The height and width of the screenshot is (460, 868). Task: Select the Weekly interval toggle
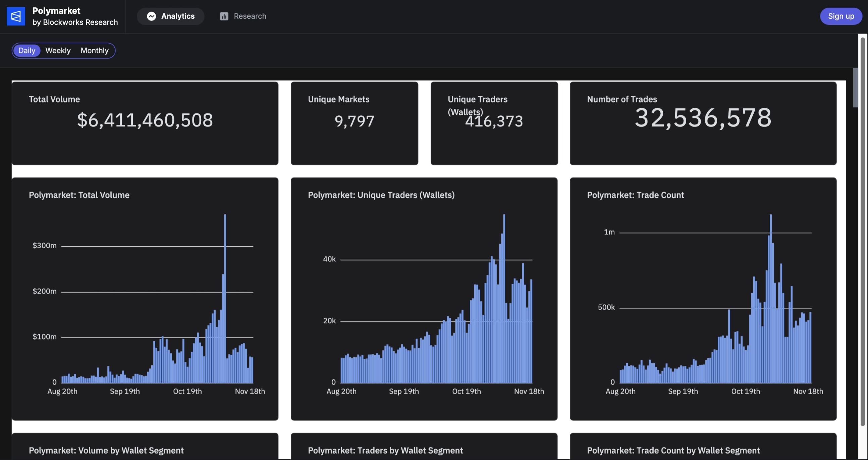click(58, 51)
